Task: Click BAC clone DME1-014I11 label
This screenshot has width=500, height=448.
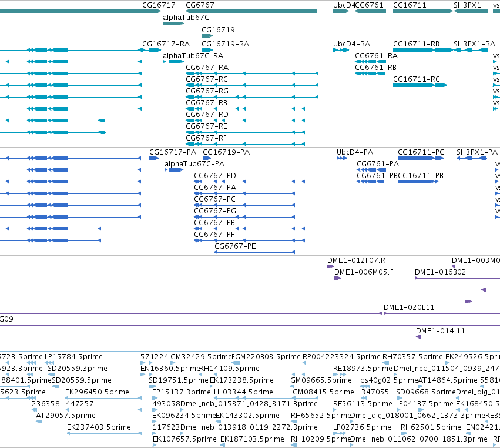Action: pos(441,331)
